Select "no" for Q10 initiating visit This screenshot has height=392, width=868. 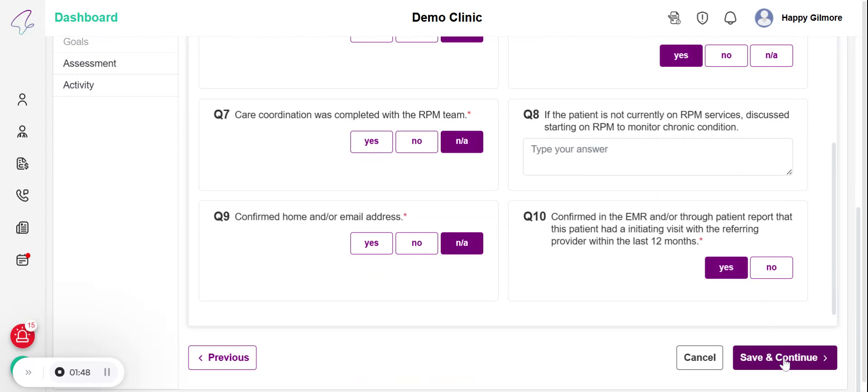tap(771, 267)
